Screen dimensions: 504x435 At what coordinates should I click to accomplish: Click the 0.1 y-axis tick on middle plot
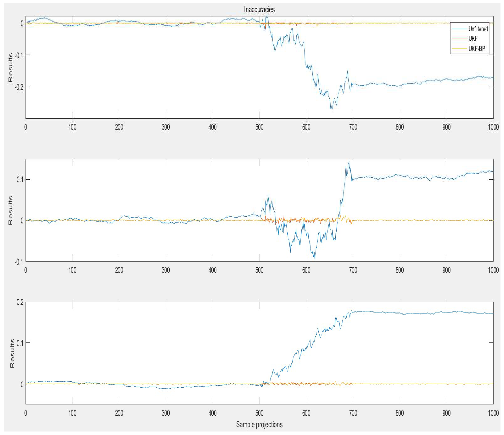click(x=20, y=180)
